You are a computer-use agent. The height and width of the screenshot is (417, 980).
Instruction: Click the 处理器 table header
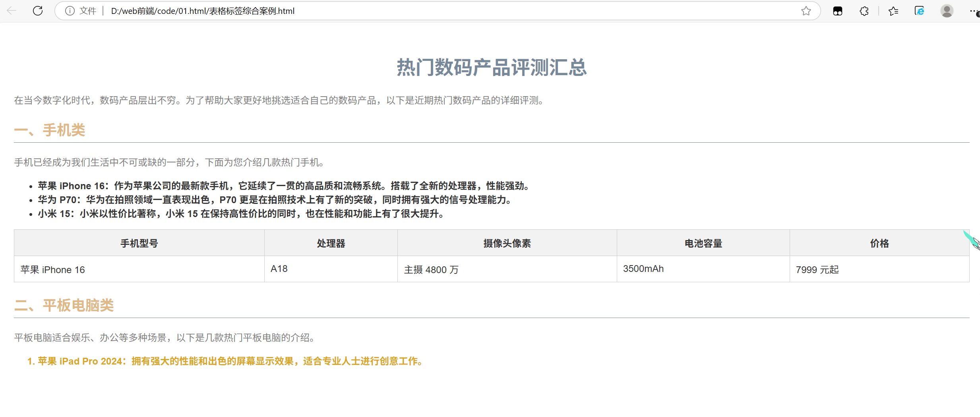(331, 243)
